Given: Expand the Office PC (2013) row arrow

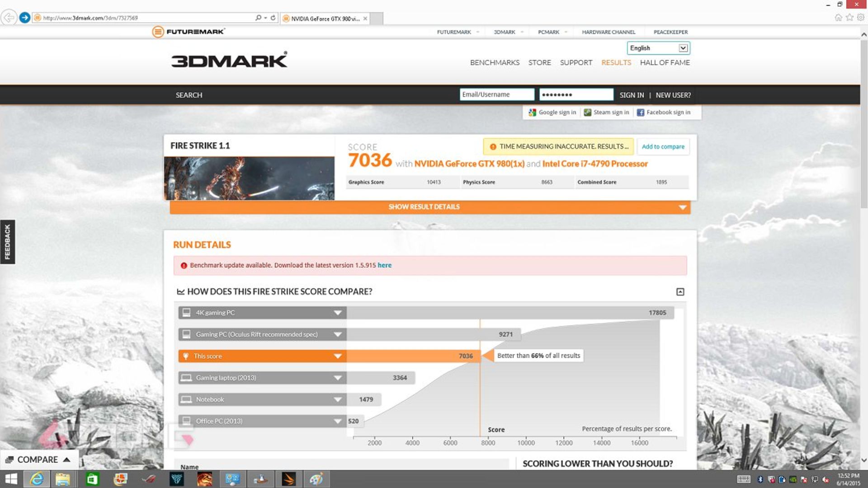Looking at the screenshot, I should [x=337, y=421].
